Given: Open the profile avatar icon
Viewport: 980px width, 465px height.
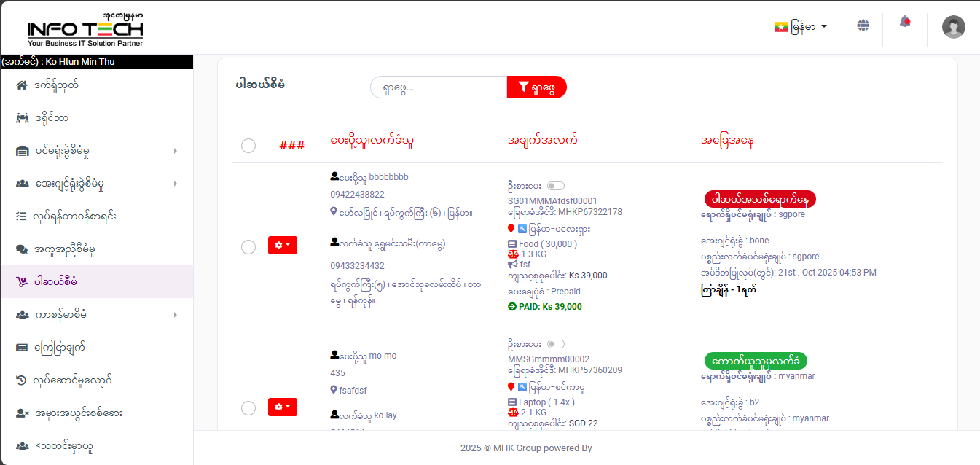Looking at the screenshot, I should 953,27.
